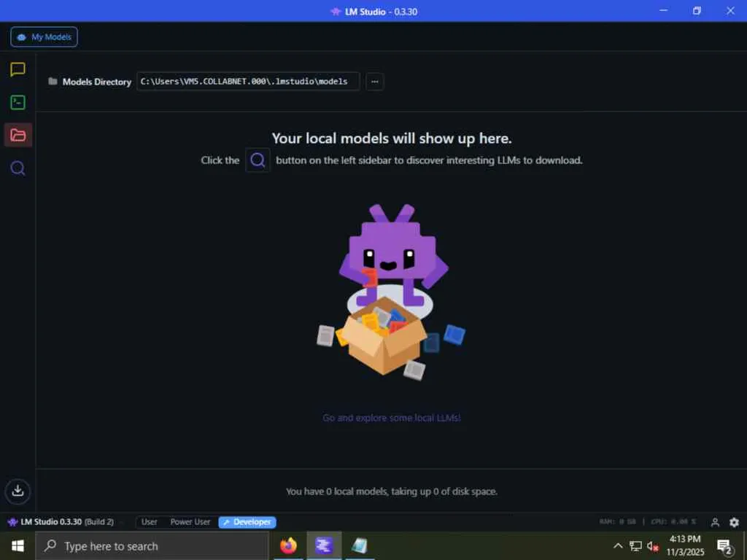Restore down the LM Studio window
This screenshot has width=747, height=560.
click(x=697, y=10)
